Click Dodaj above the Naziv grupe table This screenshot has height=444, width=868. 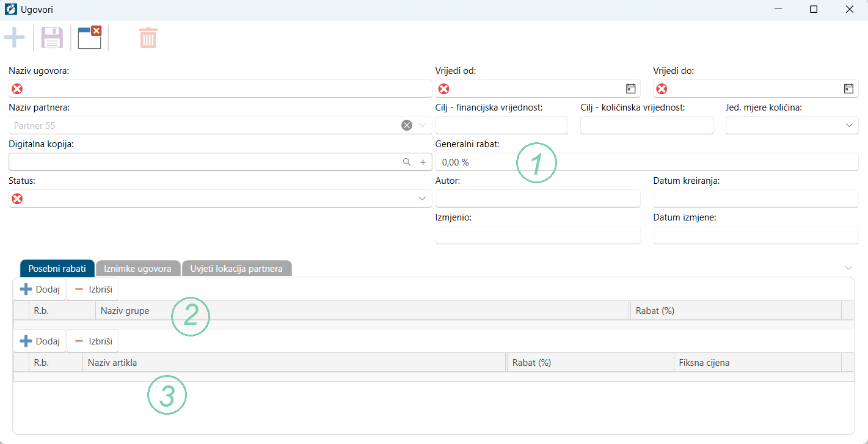(x=40, y=289)
